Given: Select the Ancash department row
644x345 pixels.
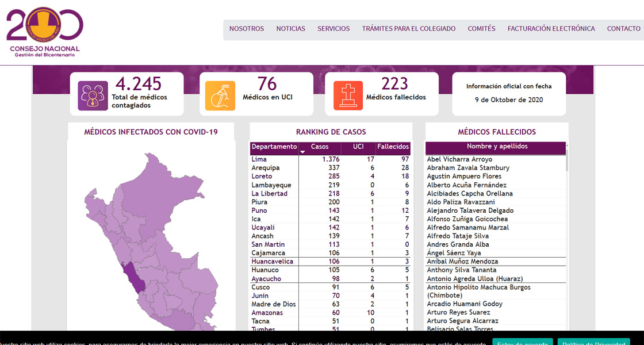Looking at the screenshot, I should (330, 236).
